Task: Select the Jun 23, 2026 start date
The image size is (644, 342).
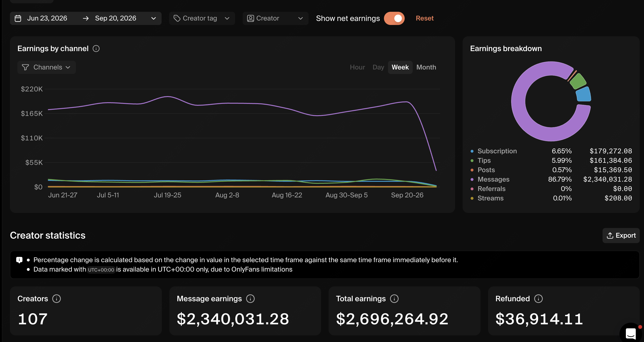Action: pos(47,18)
